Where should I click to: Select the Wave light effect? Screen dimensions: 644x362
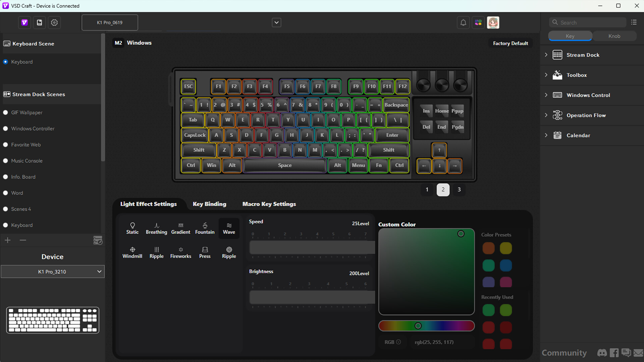(x=229, y=228)
